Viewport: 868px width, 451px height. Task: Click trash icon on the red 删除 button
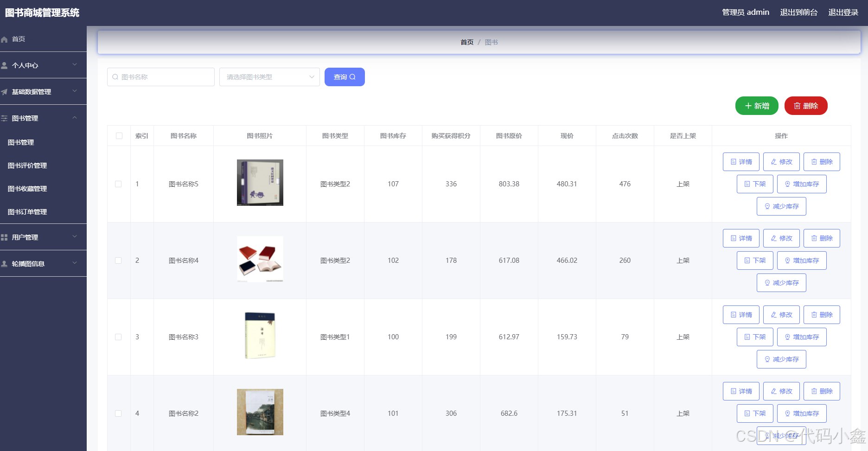(x=797, y=106)
